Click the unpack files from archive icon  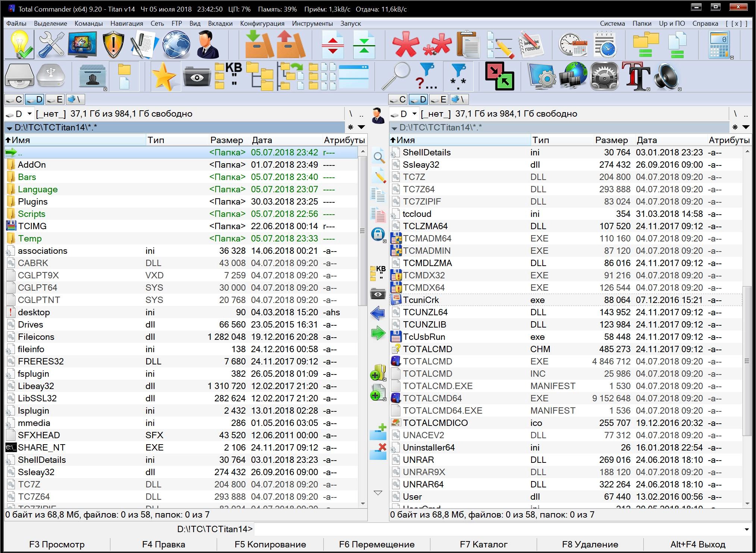291,45
